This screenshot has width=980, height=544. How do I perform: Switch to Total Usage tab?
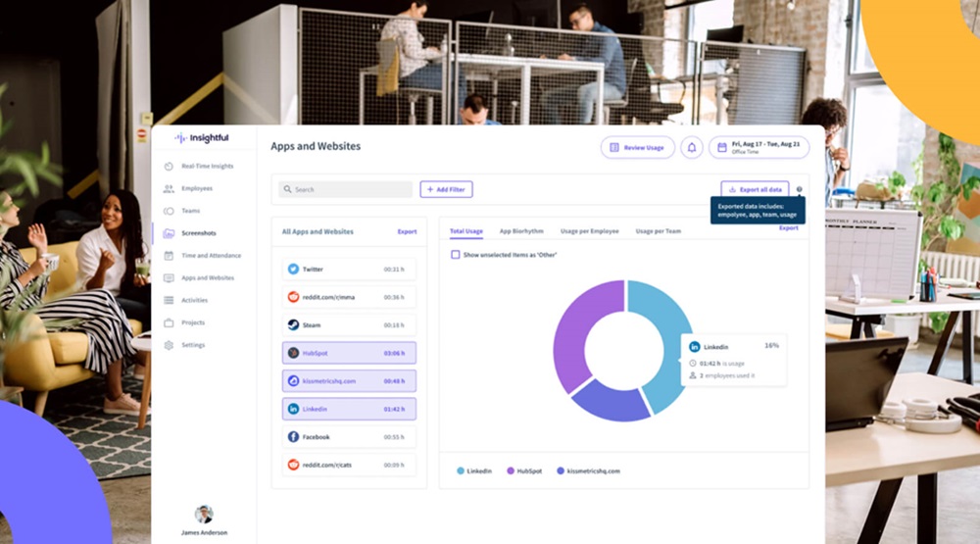point(466,231)
